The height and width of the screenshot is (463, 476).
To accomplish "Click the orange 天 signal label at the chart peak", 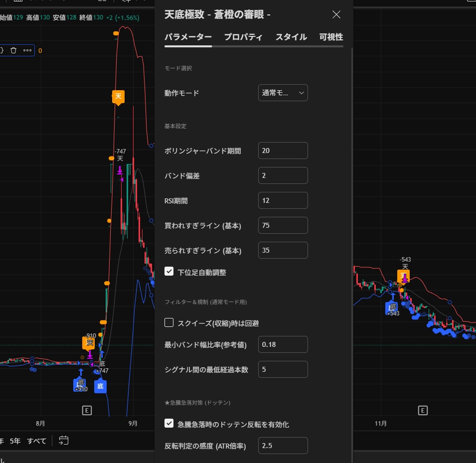I will coord(118,97).
